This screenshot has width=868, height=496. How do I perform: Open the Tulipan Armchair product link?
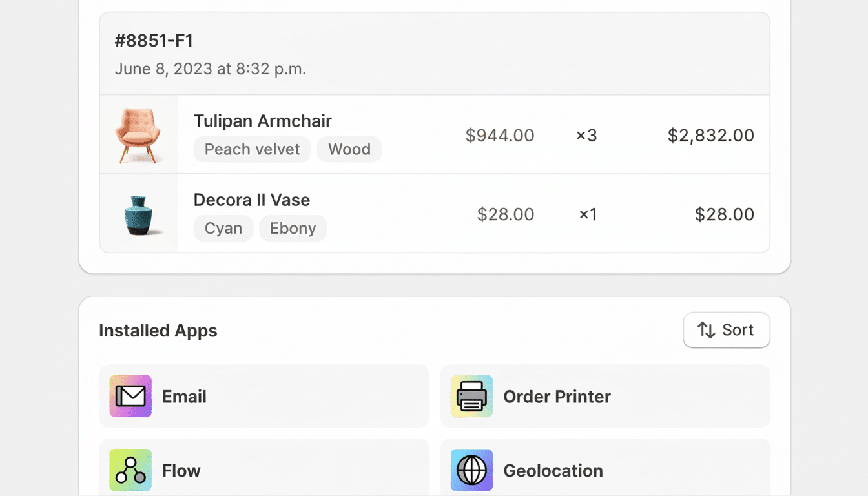[x=262, y=121]
